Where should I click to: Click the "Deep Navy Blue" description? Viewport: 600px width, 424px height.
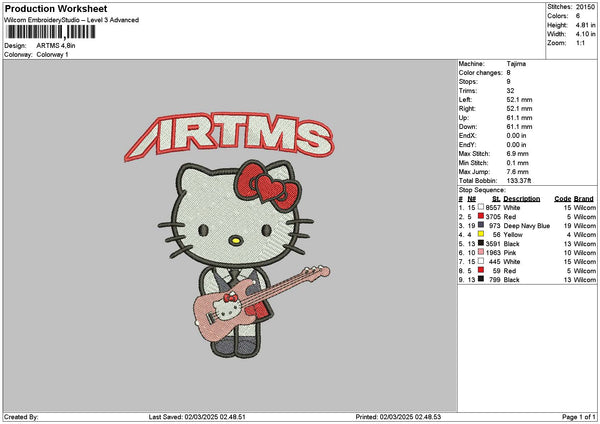(527, 226)
